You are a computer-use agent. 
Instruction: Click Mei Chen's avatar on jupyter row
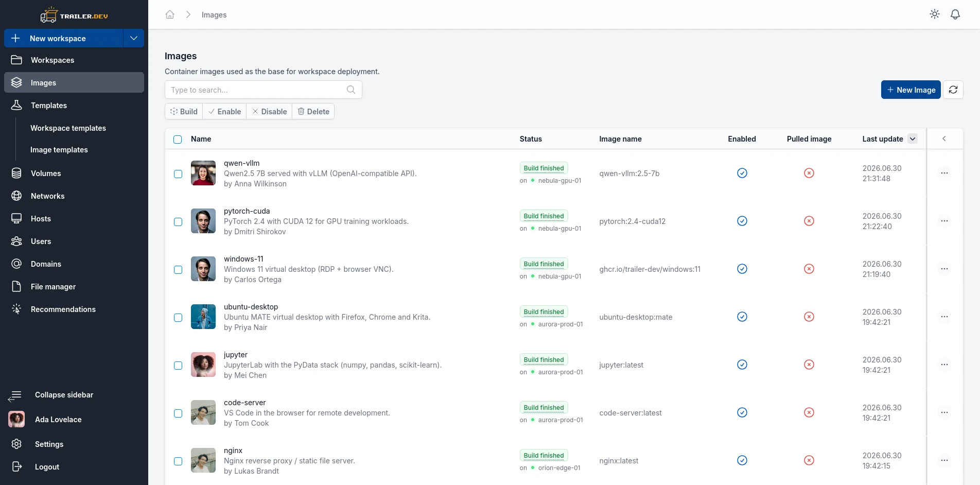[x=203, y=365]
